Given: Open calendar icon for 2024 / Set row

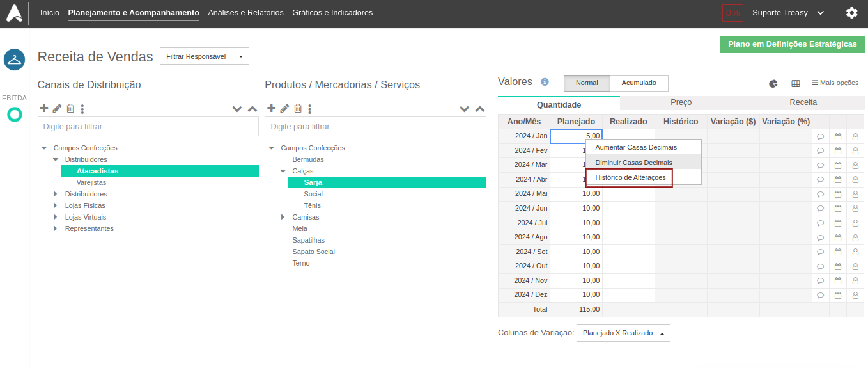Looking at the screenshot, I should pyautogui.click(x=838, y=252).
